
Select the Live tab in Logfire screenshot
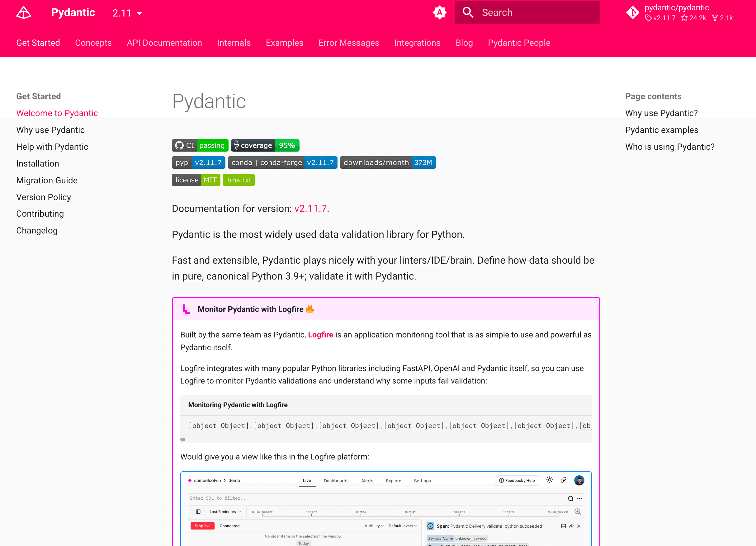coord(307,480)
